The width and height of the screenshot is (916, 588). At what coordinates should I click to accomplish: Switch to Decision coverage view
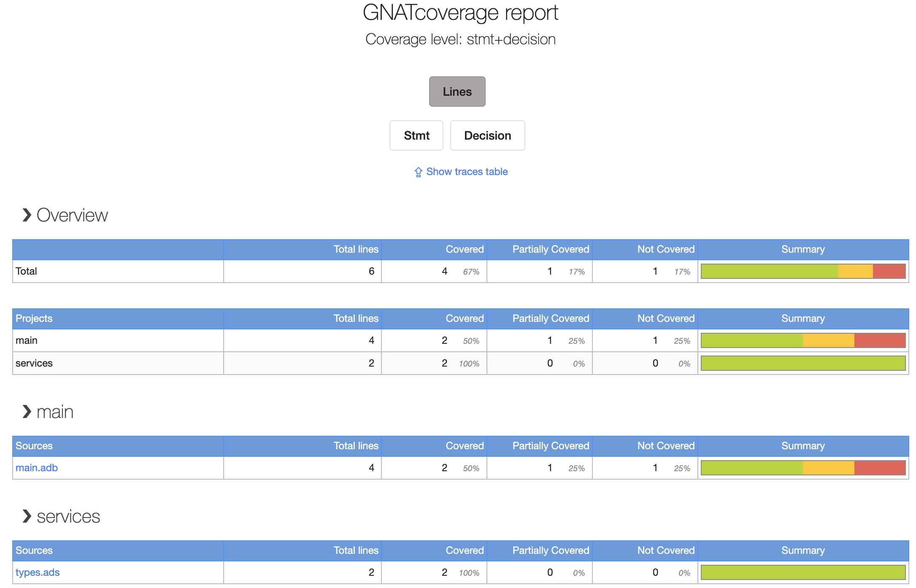(487, 135)
